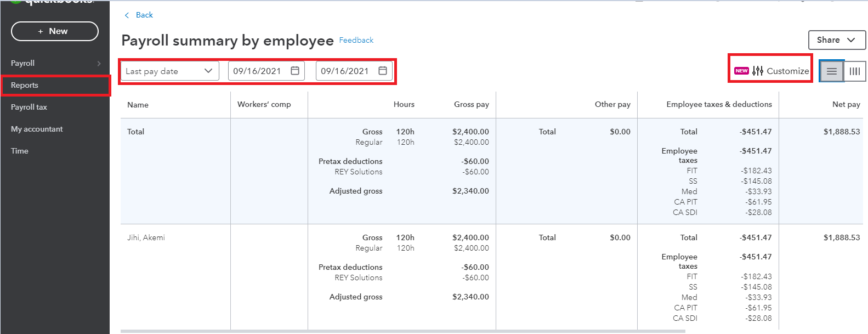This screenshot has width=868, height=334.
Task: Select Time in the left navigation
Action: (x=20, y=151)
